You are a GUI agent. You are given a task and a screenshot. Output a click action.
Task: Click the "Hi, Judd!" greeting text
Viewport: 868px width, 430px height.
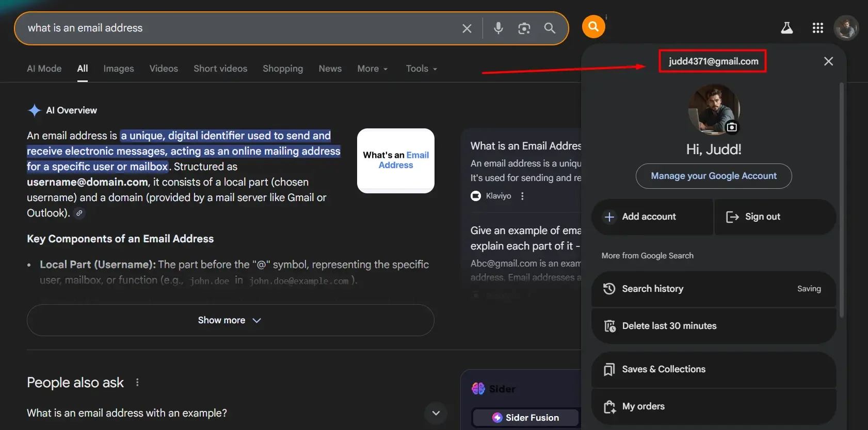(x=714, y=150)
